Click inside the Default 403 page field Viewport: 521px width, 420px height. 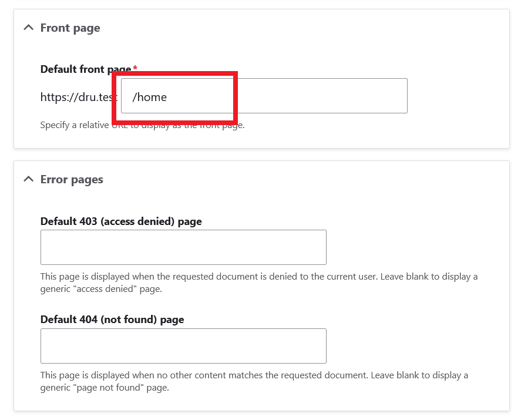click(x=183, y=247)
